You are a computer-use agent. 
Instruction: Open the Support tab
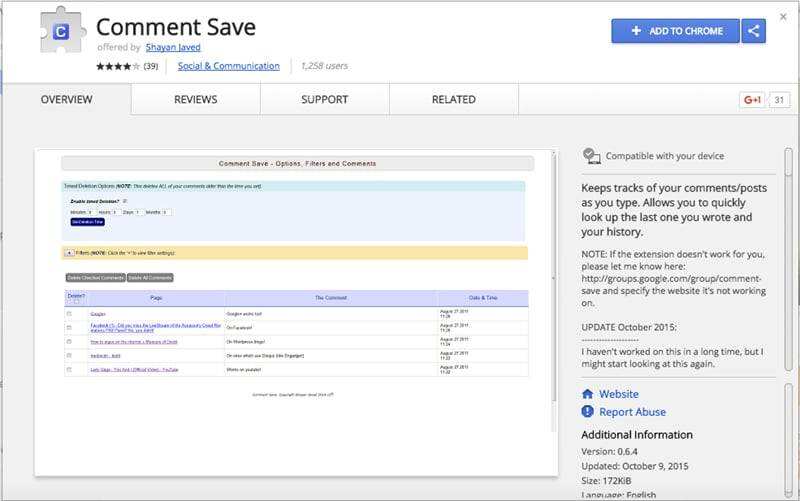point(324,100)
